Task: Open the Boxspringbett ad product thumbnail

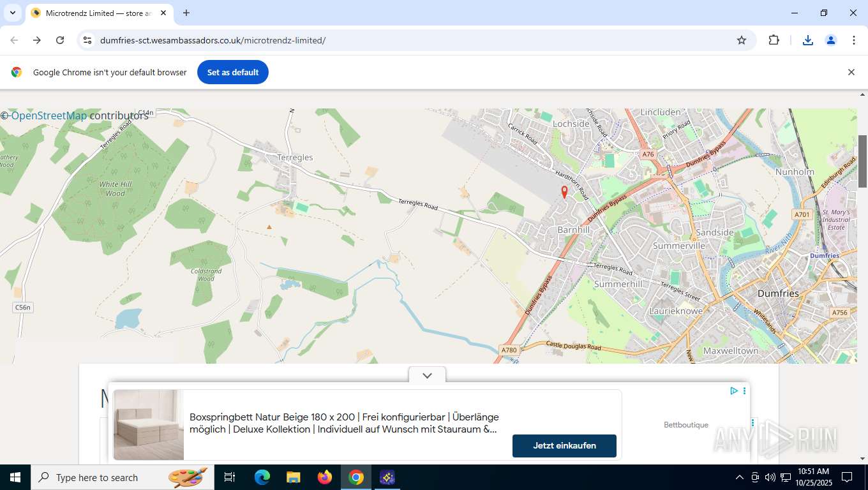Action: point(149,425)
